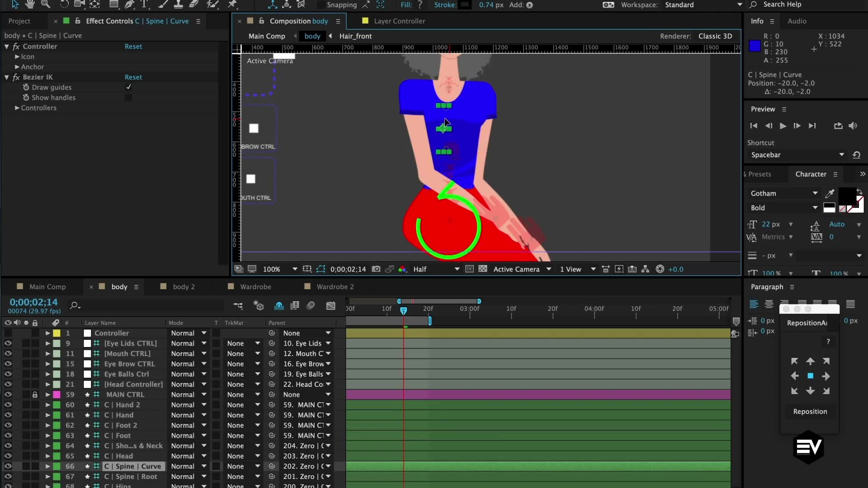Toggle the Draw guides checkbox
The width and height of the screenshot is (868, 488).
point(128,87)
